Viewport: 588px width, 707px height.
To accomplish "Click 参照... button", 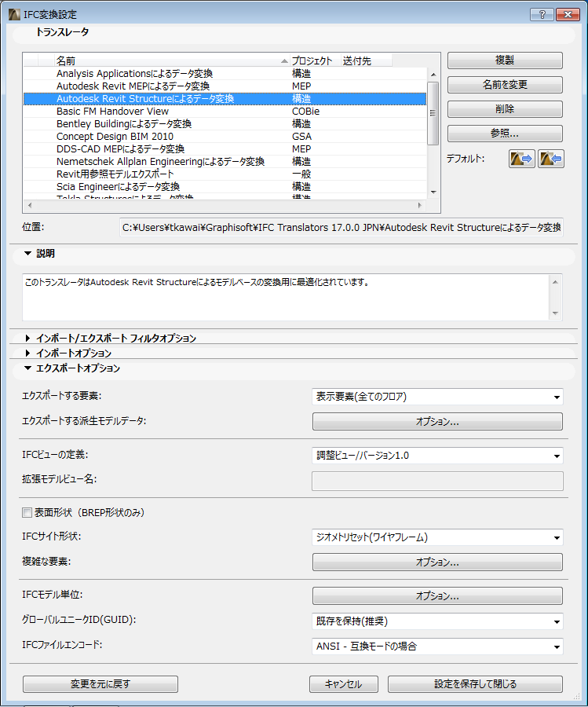I will coord(505,134).
